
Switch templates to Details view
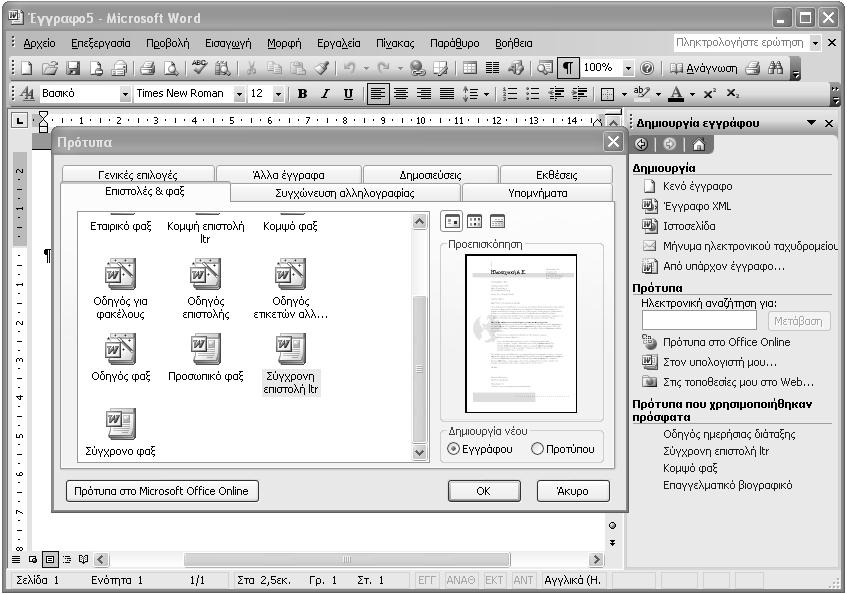coord(497,221)
